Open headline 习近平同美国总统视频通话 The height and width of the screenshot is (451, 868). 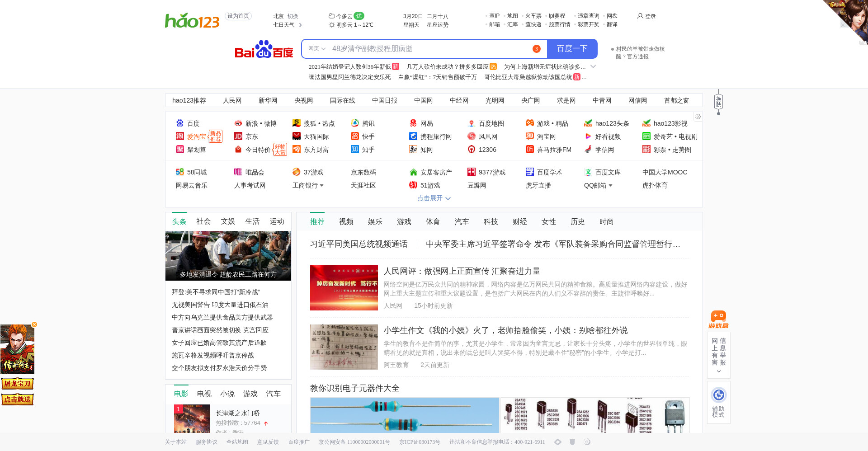359,244
